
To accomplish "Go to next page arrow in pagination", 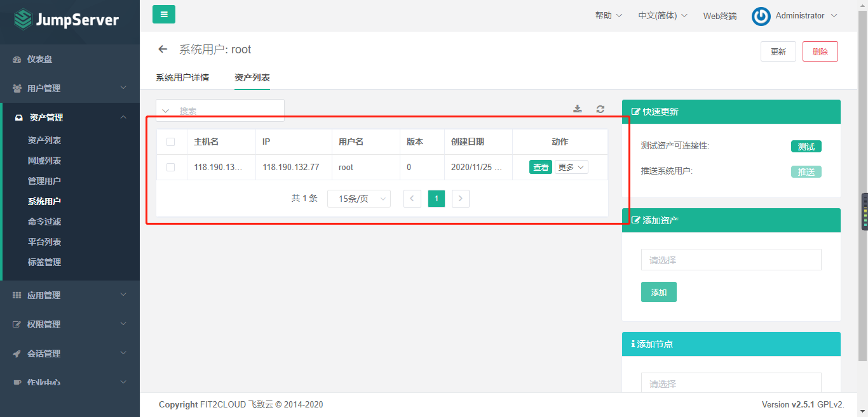I will 461,199.
